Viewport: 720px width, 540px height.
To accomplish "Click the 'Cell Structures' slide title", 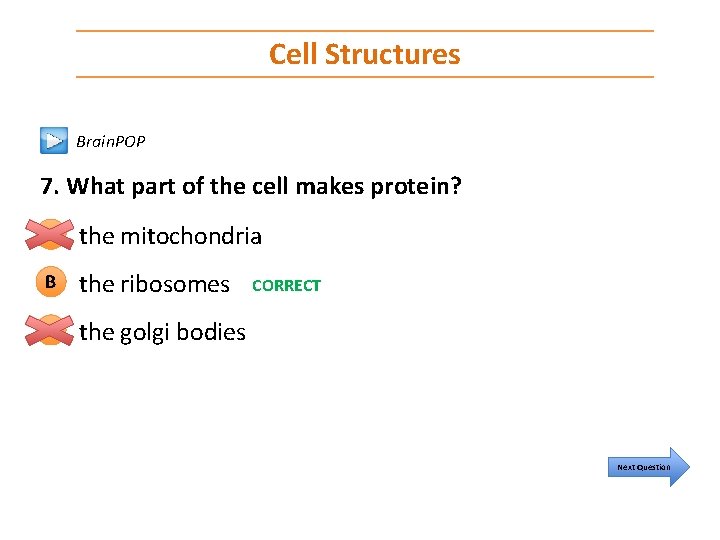I will (x=364, y=54).
